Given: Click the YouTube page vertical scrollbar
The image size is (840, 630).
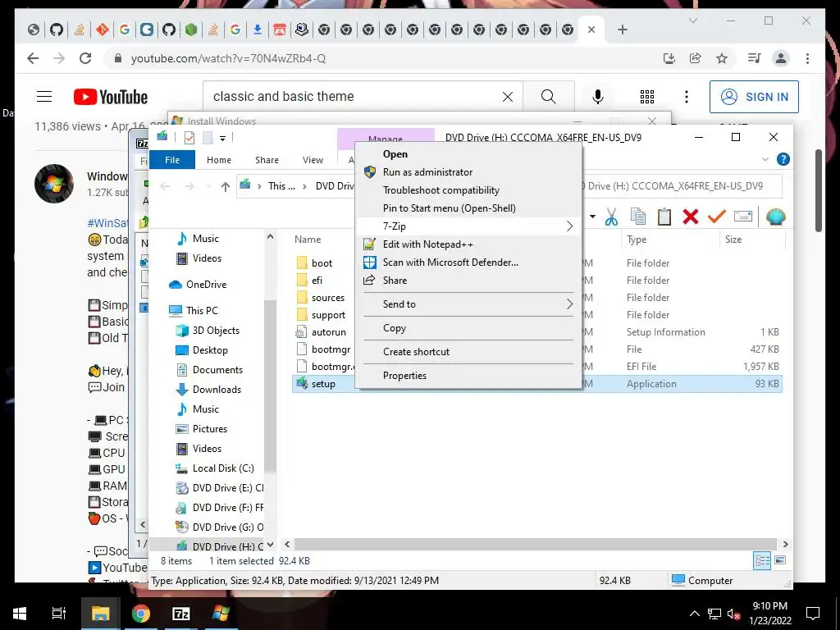Looking at the screenshot, I should click(x=819, y=190).
